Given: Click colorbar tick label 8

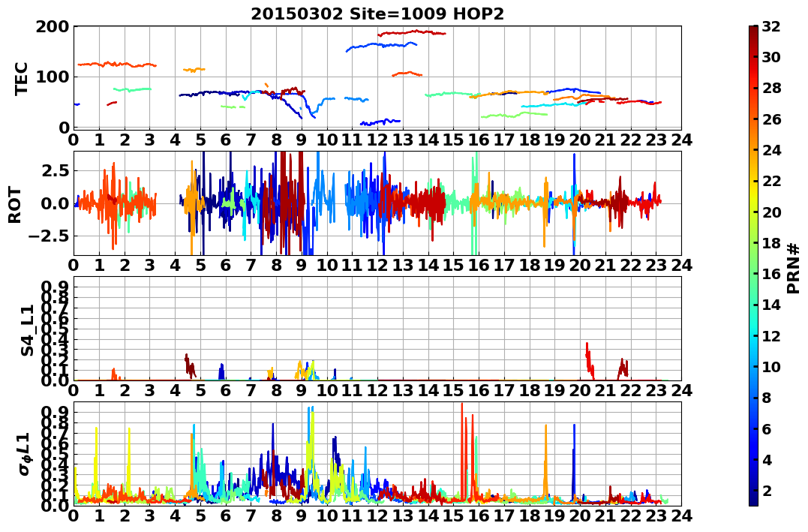Looking at the screenshot, I should coord(767,398).
